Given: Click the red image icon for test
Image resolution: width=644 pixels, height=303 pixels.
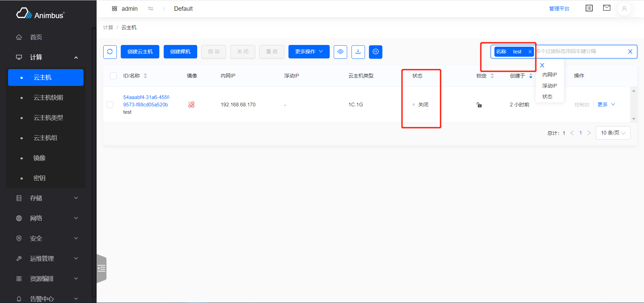Looking at the screenshot, I should coord(191,105).
